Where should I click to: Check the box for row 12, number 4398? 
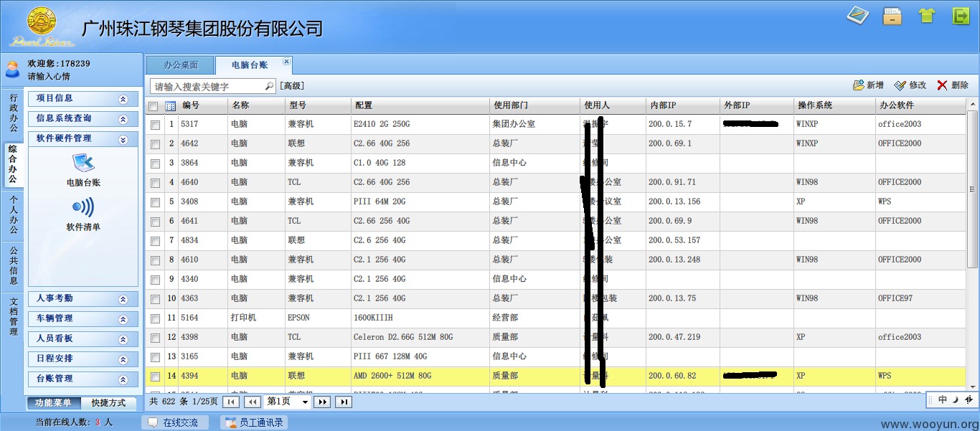[155, 338]
